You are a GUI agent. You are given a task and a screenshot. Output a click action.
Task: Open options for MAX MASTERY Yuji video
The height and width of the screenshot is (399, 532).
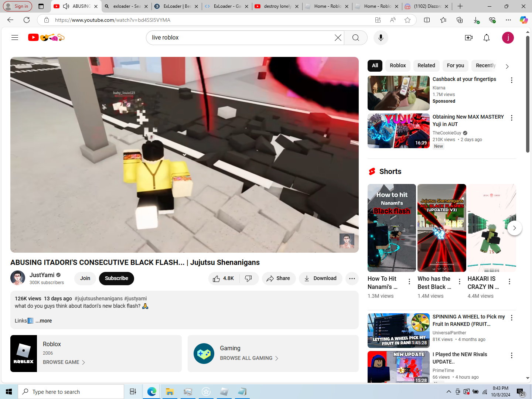pyautogui.click(x=511, y=118)
